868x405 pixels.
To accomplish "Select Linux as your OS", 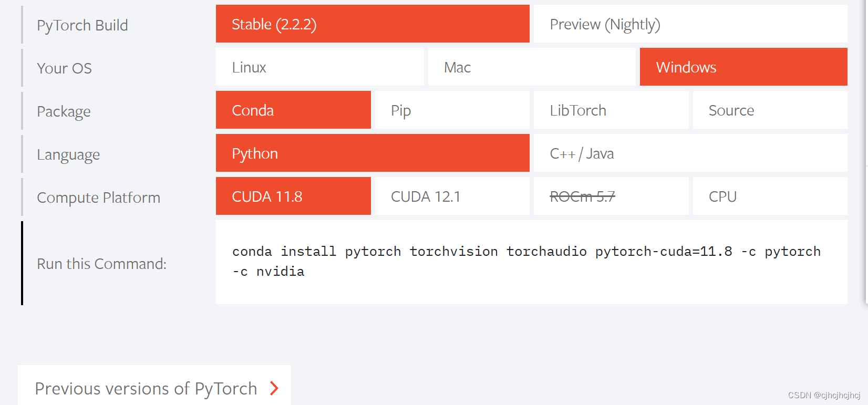I will [x=320, y=67].
